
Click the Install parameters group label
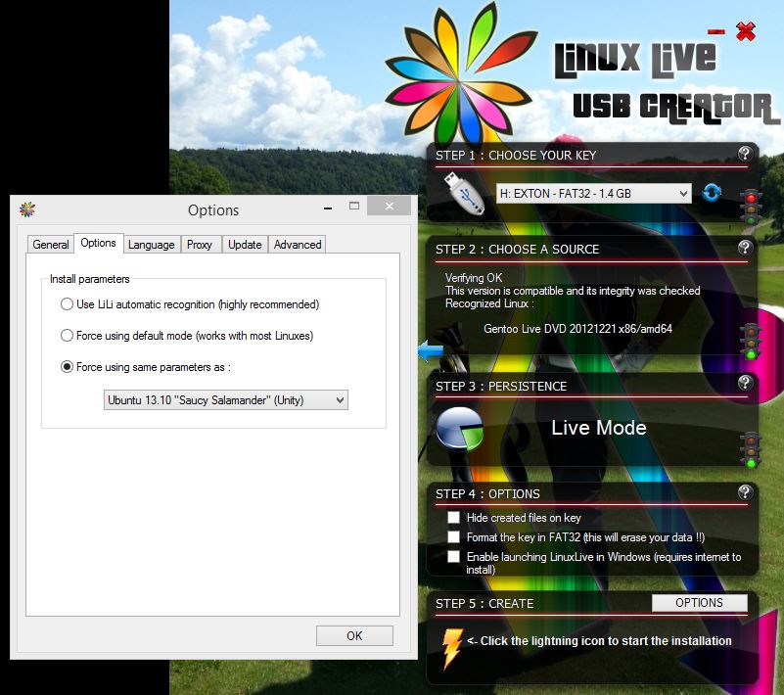89,279
